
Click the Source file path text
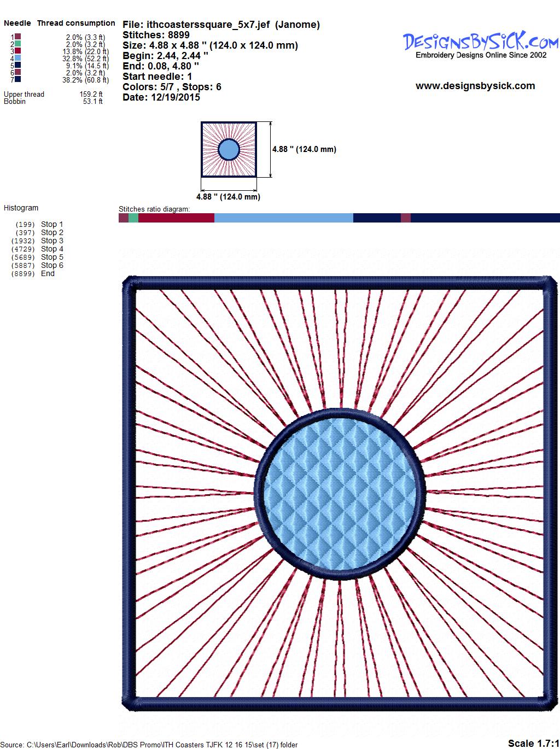(150, 745)
